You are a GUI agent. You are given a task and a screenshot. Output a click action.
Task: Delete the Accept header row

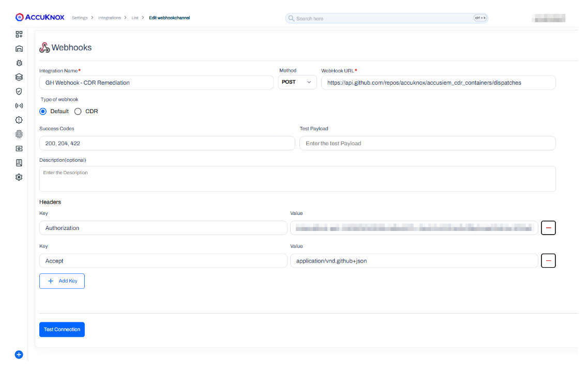pyautogui.click(x=548, y=261)
